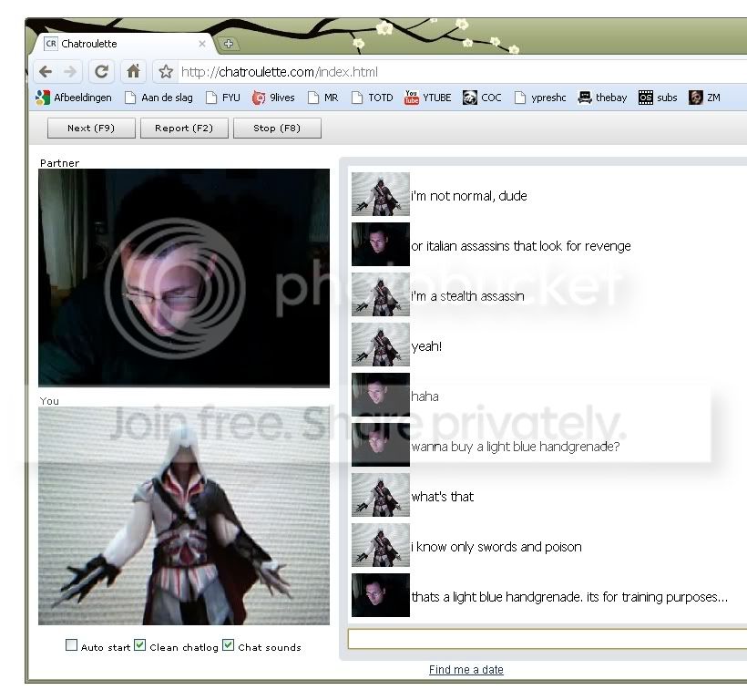Follow the Find me a date link
This screenshot has width=747, height=700.
click(466, 670)
